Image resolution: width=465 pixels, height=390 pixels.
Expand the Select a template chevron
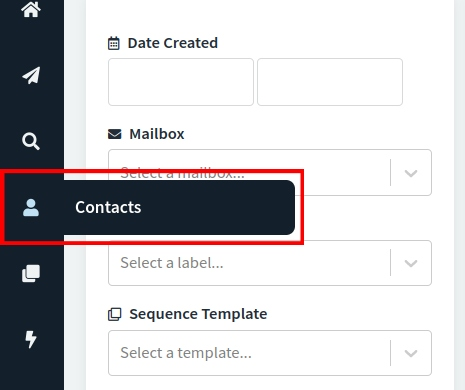tap(411, 353)
